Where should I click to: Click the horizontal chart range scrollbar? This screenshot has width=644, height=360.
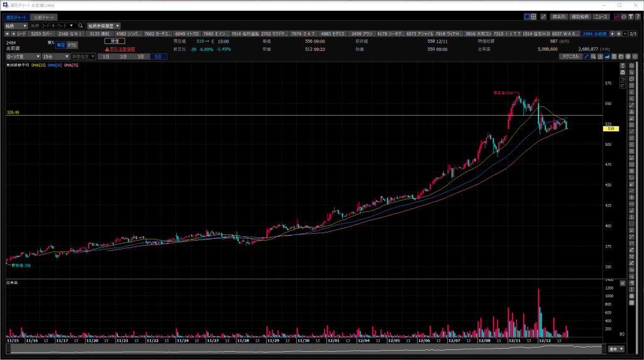tap(306, 349)
